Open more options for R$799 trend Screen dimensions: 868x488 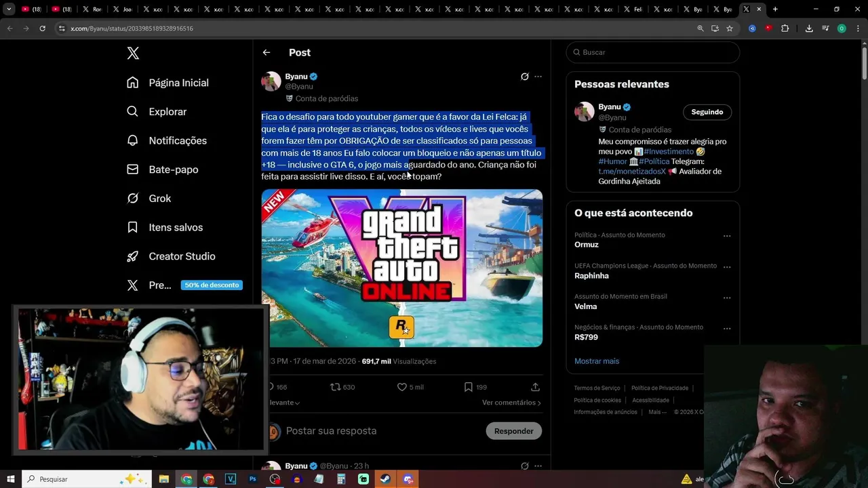point(727,328)
